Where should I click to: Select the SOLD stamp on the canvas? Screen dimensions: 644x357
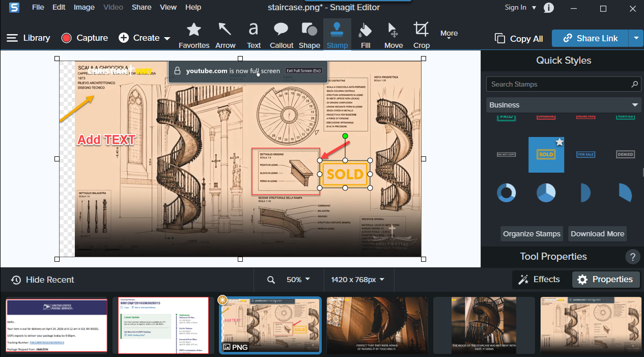click(x=345, y=174)
